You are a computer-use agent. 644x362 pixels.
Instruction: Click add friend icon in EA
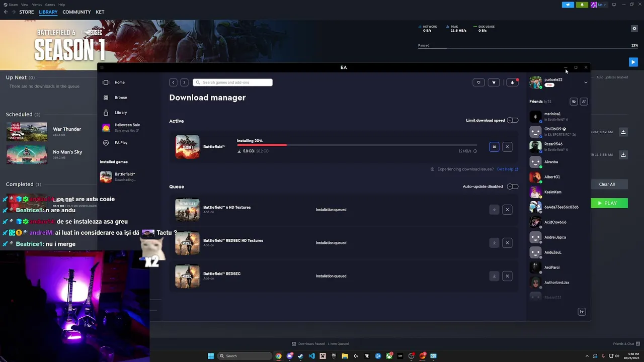[584, 102]
